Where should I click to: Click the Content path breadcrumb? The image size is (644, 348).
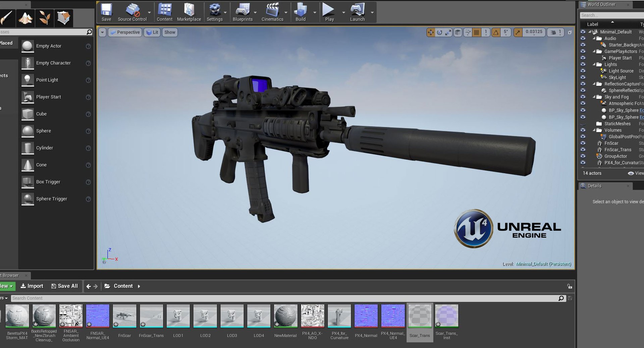[123, 286]
